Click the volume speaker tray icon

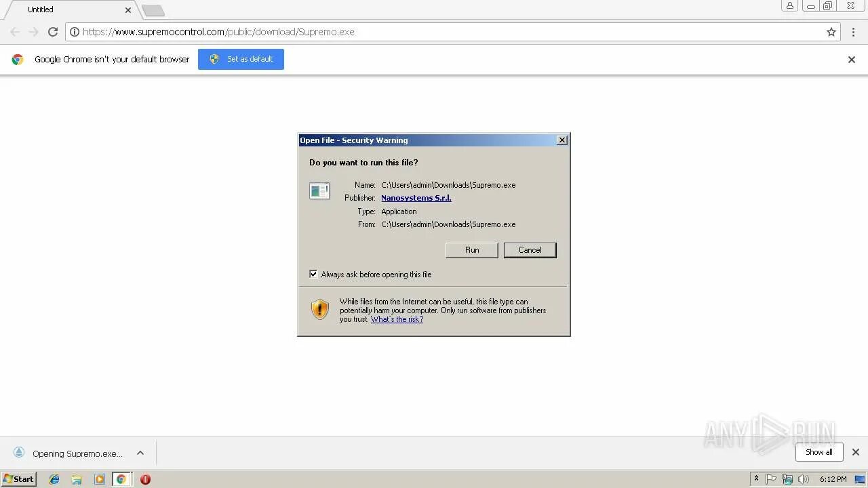pos(804,479)
